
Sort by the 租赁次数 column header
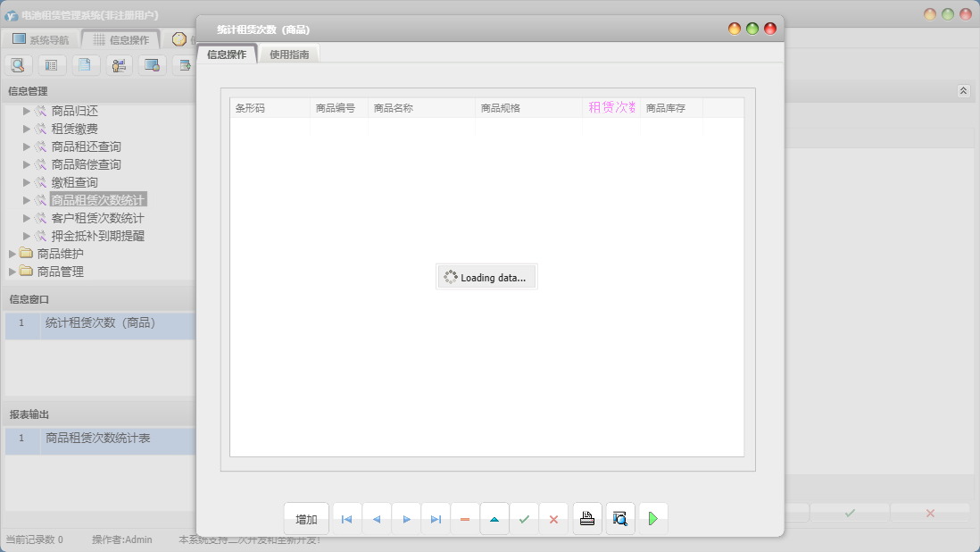coord(610,108)
